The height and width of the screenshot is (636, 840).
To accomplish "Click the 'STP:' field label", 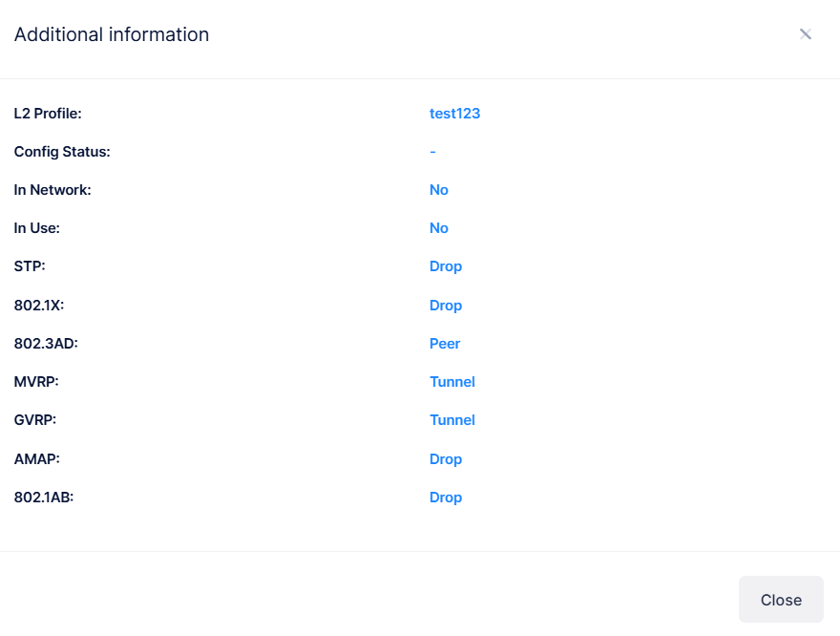I will pos(30,266).
